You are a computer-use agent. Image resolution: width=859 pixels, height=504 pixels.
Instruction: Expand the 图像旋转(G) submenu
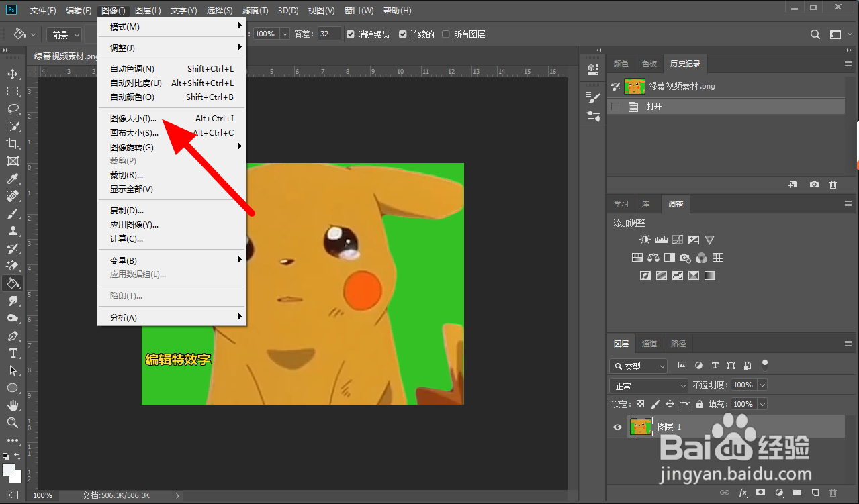(172, 147)
